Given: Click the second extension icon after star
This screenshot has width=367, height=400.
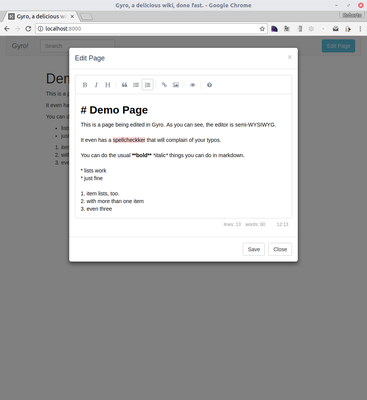Looking at the screenshot, I should coord(287,29).
